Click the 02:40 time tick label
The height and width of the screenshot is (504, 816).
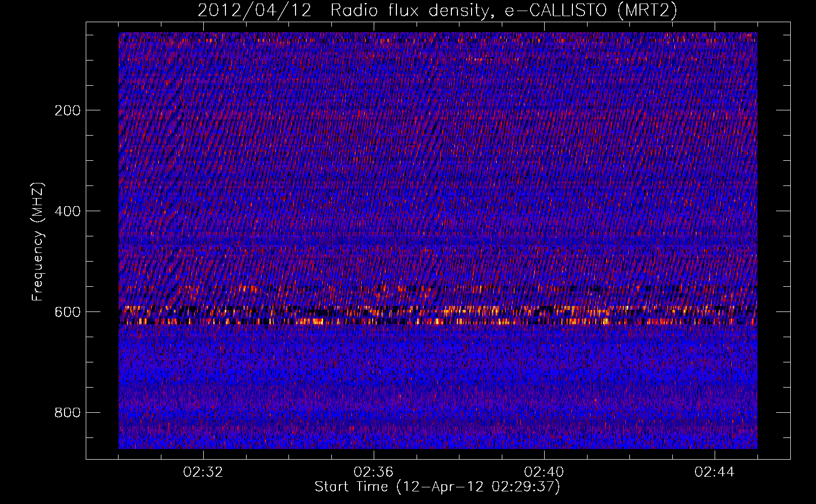click(544, 472)
